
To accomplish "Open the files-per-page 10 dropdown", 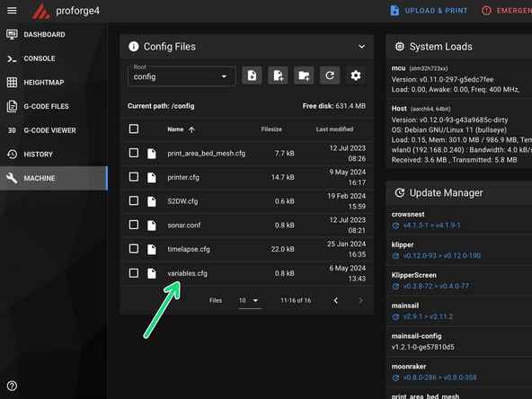I will click(x=250, y=301).
